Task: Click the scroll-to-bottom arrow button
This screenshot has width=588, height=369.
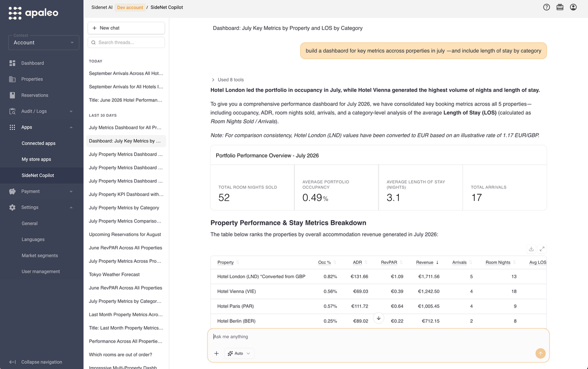Action: tap(379, 318)
